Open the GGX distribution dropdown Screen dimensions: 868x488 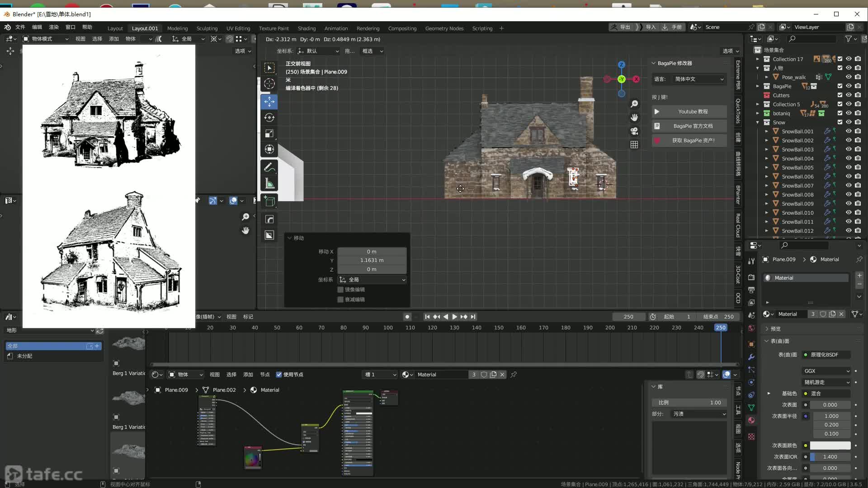point(827,371)
